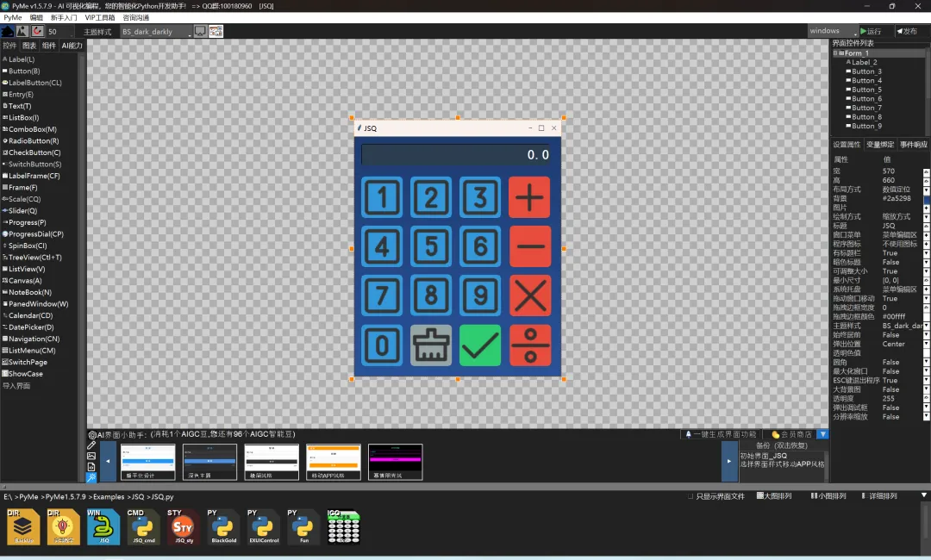Click the layout diagram icon beside monitor icon
This screenshot has height=560, width=931.
click(x=216, y=31)
